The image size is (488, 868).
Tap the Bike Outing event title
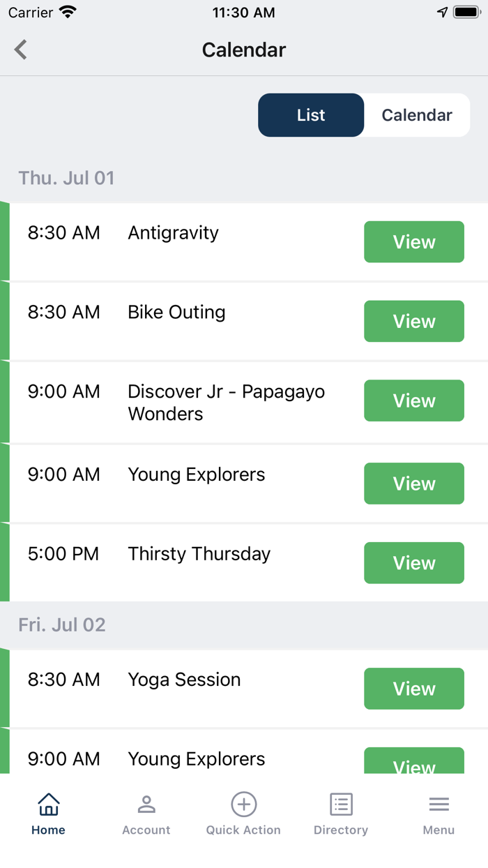pos(176,312)
